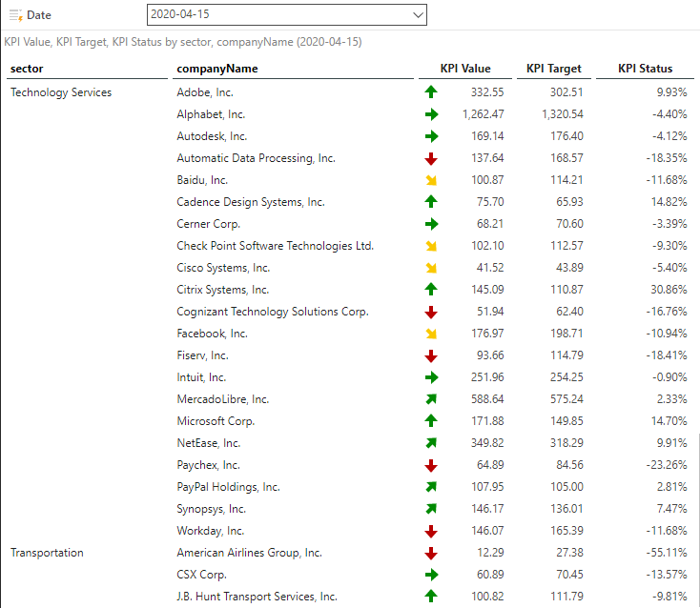Sort by the KPI Status column header
The height and width of the screenshot is (608, 700).
click(x=645, y=69)
